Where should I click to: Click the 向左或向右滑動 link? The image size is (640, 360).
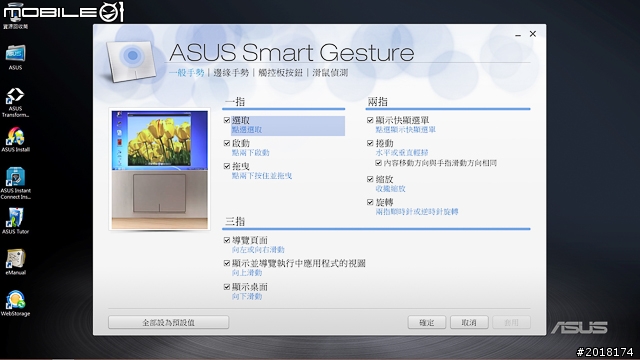(258, 250)
